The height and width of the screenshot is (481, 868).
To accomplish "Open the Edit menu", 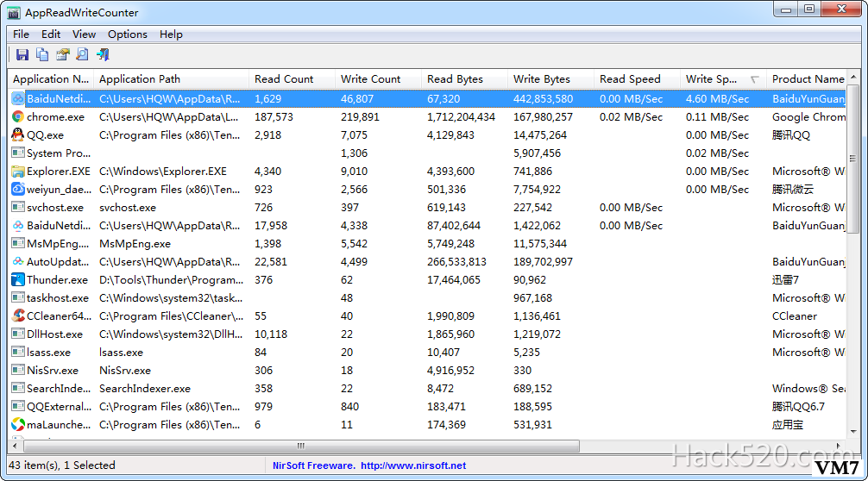I will 51,34.
